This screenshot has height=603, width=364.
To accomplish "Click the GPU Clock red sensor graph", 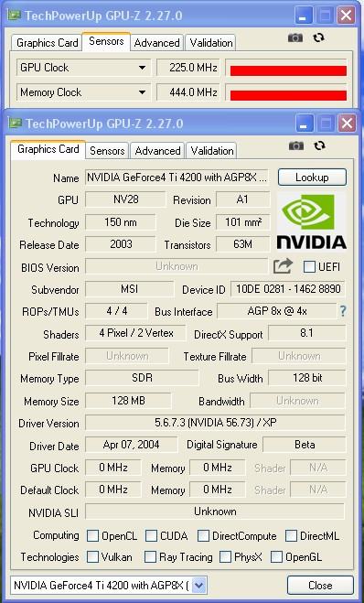I will (x=288, y=70).
